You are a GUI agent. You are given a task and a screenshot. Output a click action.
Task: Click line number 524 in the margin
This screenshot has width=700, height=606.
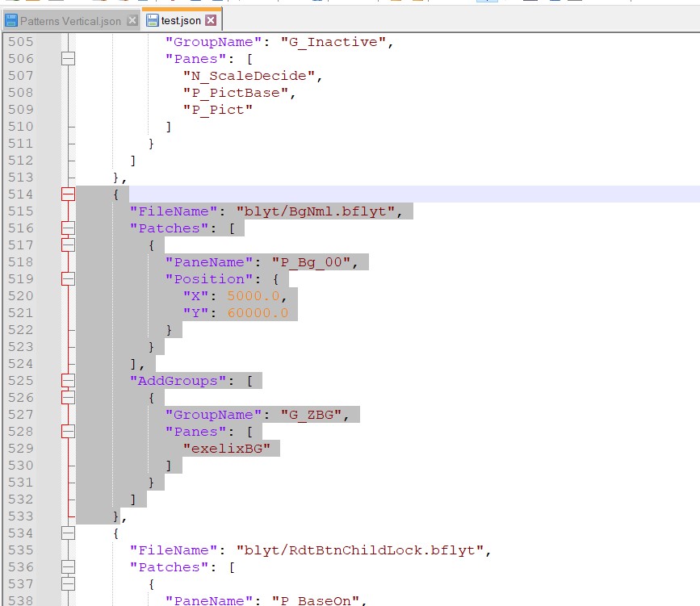20,364
